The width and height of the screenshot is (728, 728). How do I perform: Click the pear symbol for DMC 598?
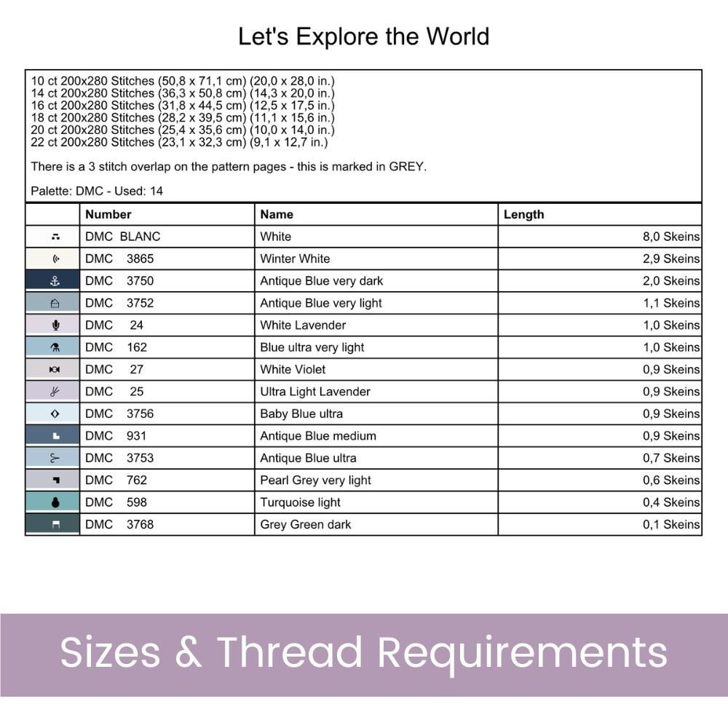55,502
